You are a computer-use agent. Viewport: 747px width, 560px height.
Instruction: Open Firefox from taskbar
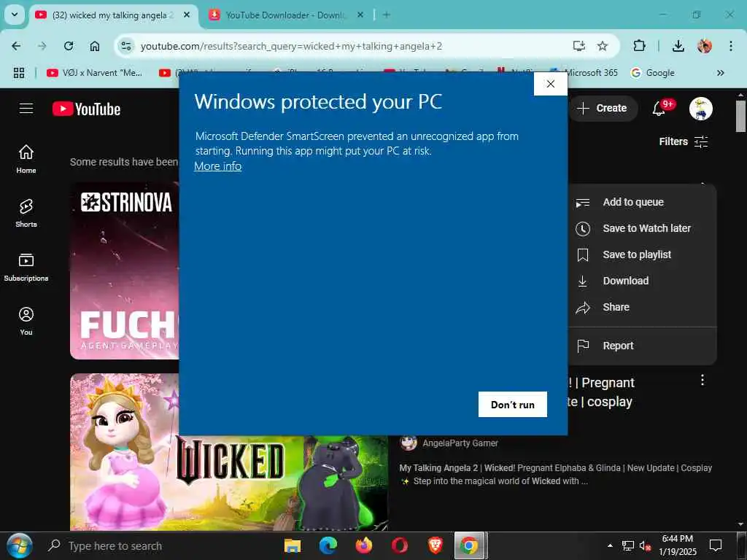(364, 545)
